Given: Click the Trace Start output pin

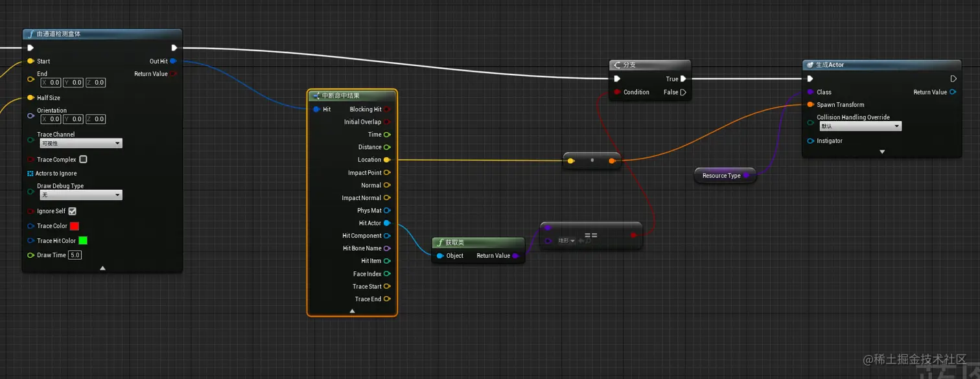Looking at the screenshot, I should [387, 286].
